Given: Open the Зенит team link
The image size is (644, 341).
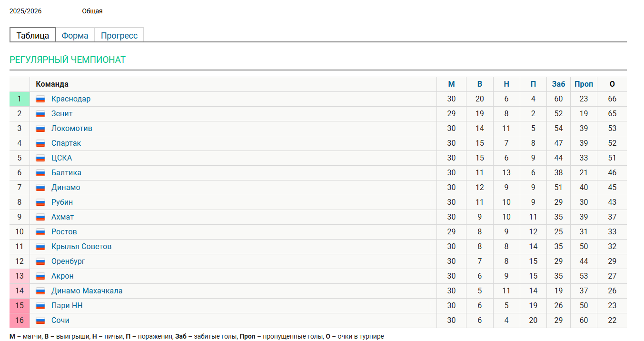Looking at the screenshot, I should [x=62, y=114].
